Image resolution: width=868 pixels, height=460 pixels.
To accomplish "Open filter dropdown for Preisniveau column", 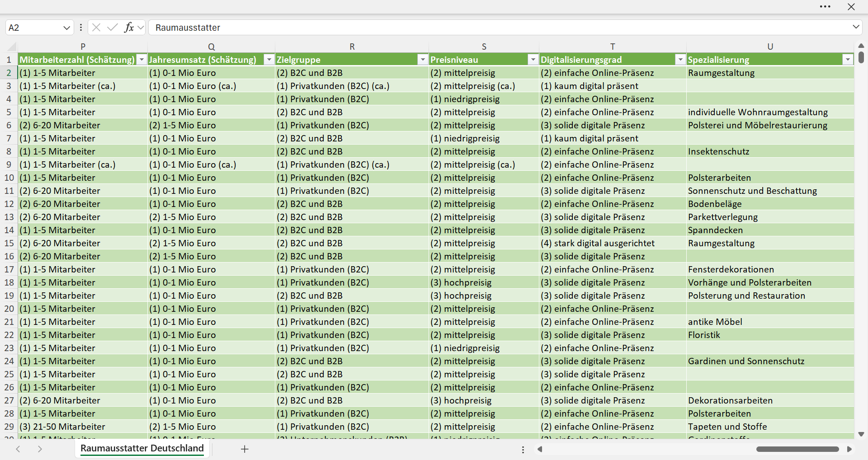I will pyautogui.click(x=533, y=60).
